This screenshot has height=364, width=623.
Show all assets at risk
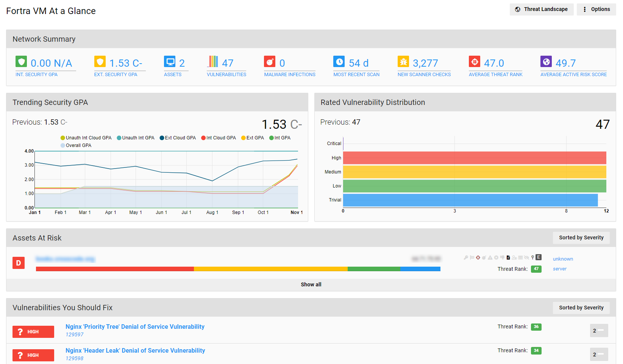[x=311, y=284]
